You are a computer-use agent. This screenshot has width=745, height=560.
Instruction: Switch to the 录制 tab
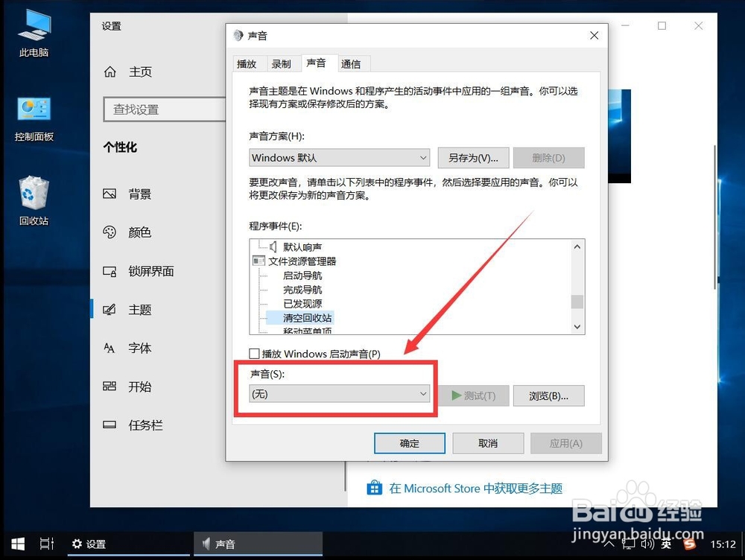281,63
